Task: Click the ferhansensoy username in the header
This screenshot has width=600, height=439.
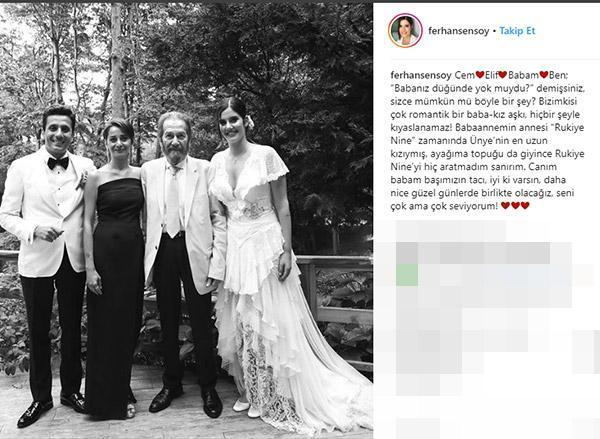Action: click(x=458, y=31)
